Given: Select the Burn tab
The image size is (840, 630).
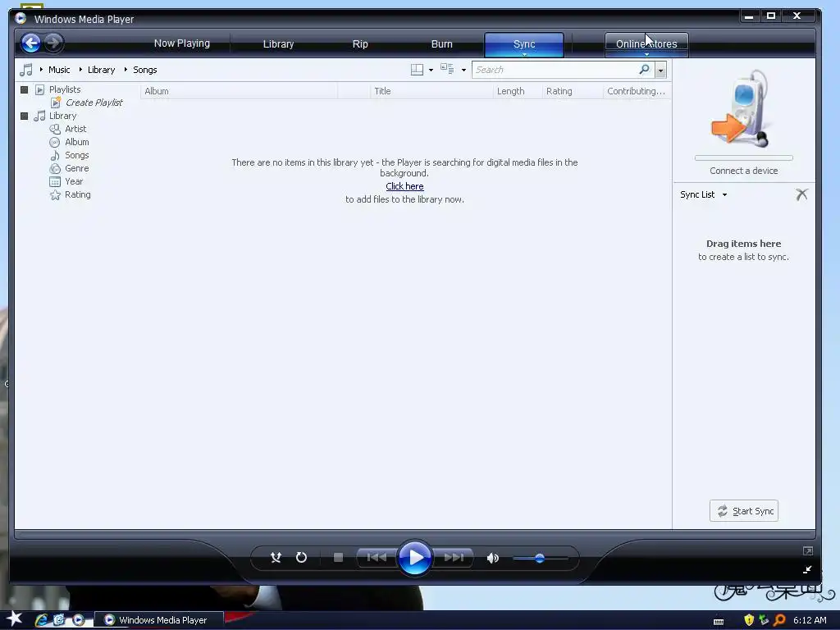Looking at the screenshot, I should click(441, 44).
